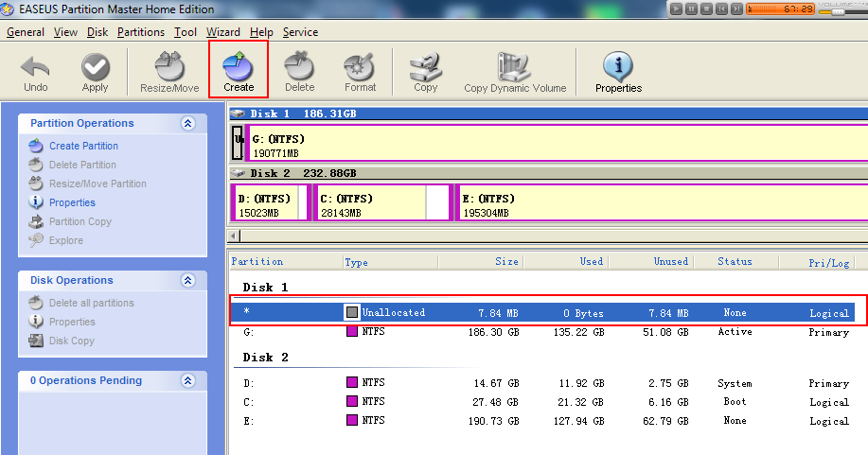Click the Pri/Log column header
This screenshot has height=455, width=868.
[817, 262]
